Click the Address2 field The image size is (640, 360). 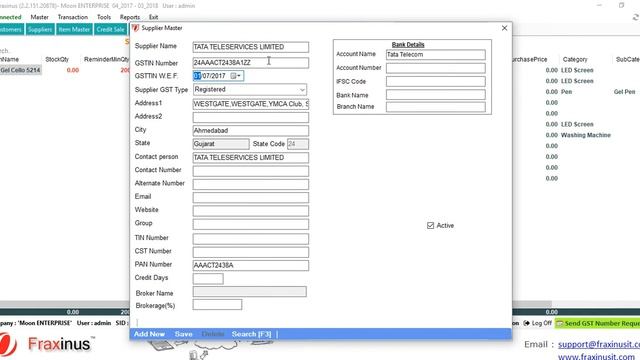[251, 118]
